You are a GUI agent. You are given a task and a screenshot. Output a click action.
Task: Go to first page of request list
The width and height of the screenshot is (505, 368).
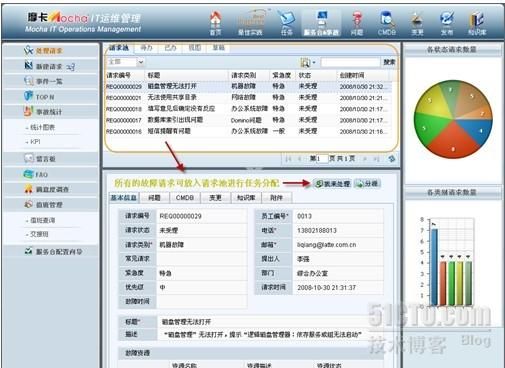(289, 159)
